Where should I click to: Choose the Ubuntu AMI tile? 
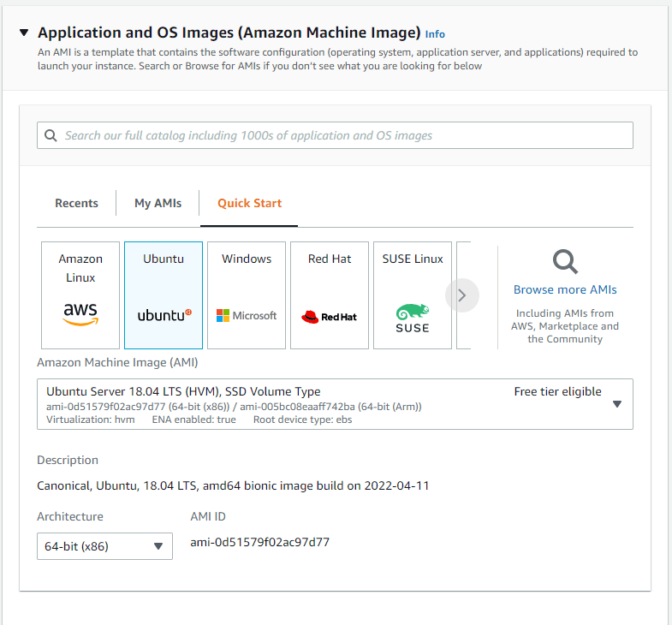point(164,295)
